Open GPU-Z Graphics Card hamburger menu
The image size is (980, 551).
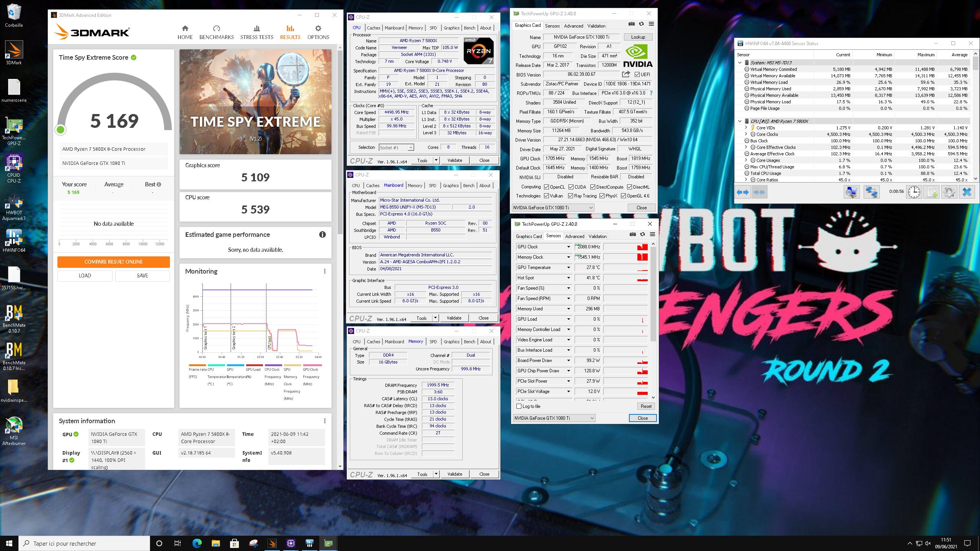pyautogui.click(x=651, y=24)
